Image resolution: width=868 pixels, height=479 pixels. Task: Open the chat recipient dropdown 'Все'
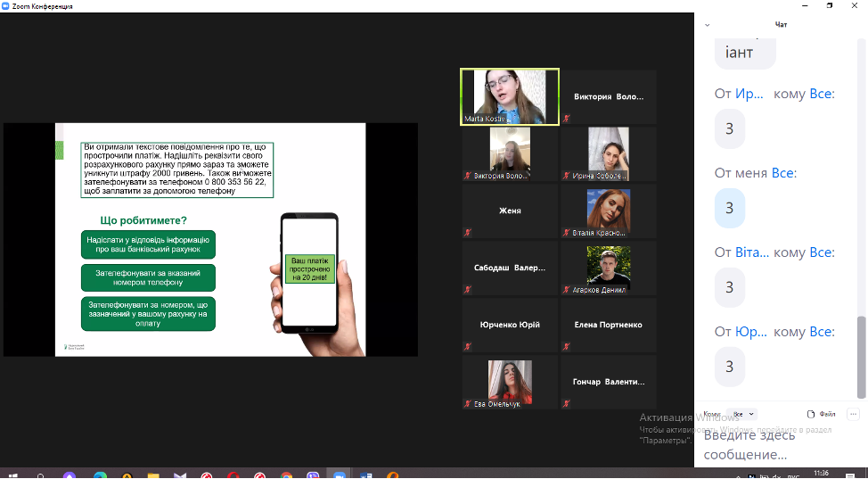point(741,414)
